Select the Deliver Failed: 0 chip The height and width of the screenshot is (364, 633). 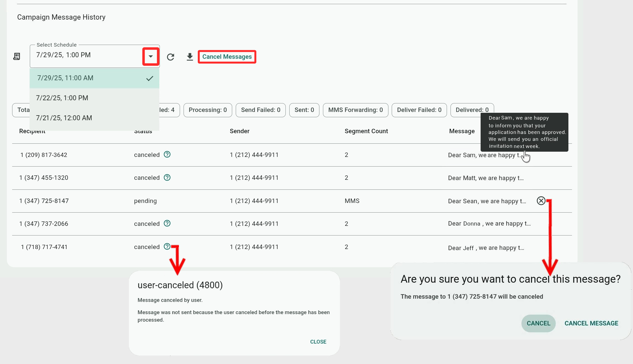pyautogui.click(x=419, y=110)
